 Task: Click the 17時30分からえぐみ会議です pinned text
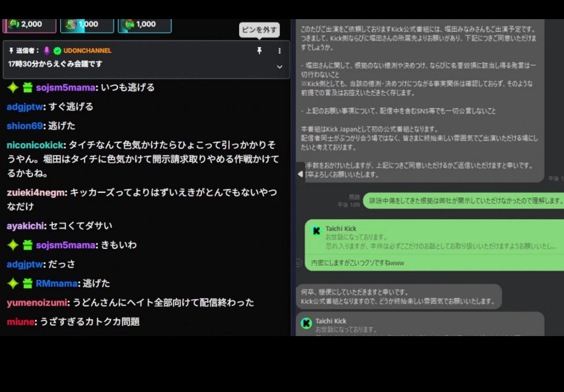point(55,64)
